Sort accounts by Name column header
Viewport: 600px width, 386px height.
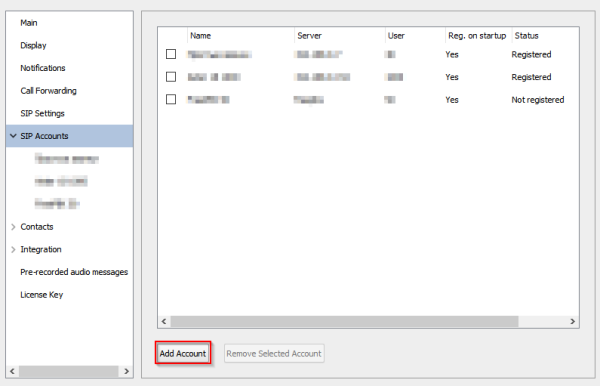pyautogui.click(x=241, y=36)
